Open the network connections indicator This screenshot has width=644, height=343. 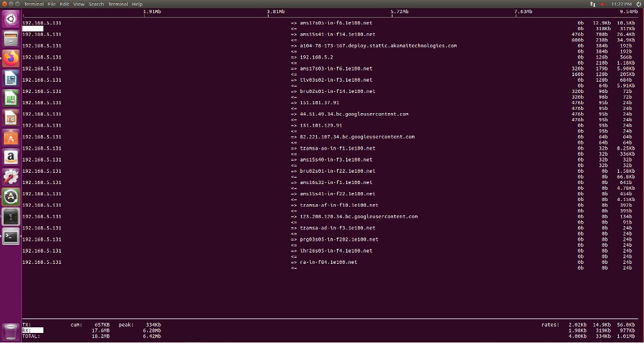tap(592, 4)
